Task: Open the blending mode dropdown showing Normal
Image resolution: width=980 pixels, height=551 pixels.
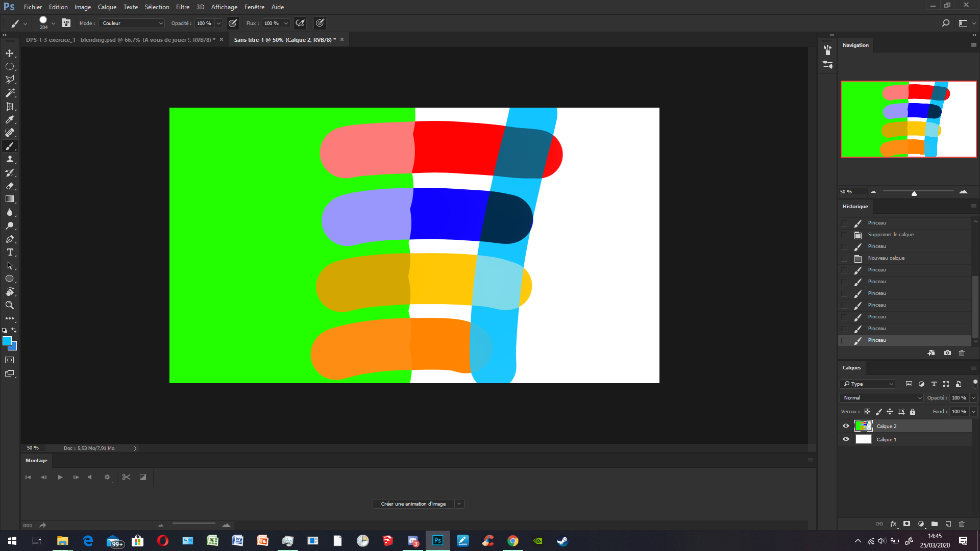Action: pos(881,397)
